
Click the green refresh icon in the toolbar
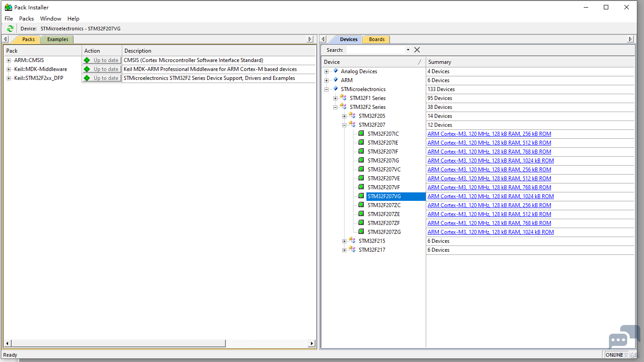[x=10, y=29]
